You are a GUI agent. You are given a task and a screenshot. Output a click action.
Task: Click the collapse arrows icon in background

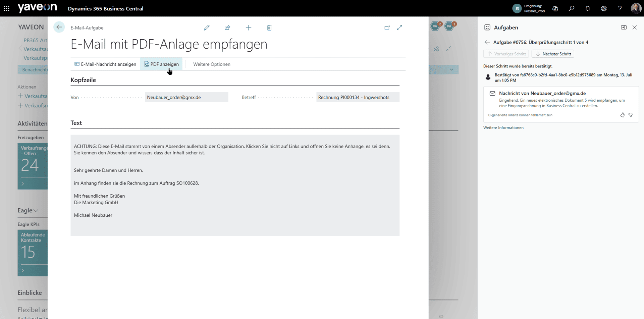click(448, 49)
